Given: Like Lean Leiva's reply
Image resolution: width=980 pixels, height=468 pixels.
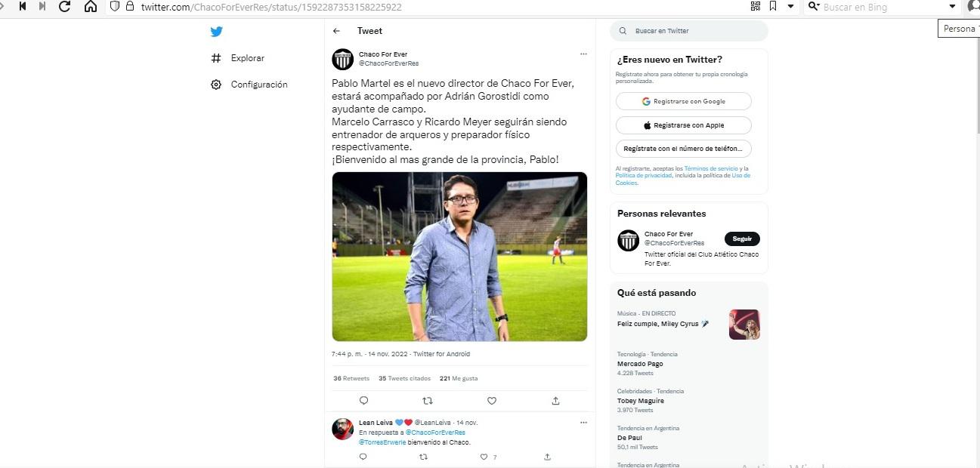Looking at the screenshot, I should [484, 457].
